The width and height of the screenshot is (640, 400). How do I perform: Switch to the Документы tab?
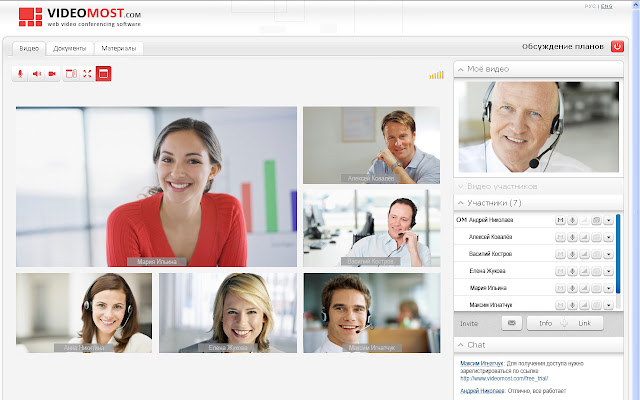click(x=70, y=48)
